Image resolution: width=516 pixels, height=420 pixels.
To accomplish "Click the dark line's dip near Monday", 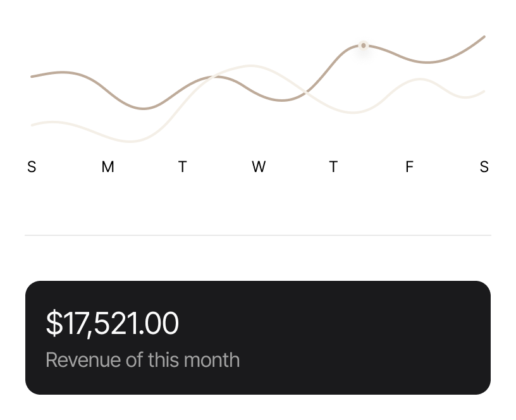I will point(144,109).
